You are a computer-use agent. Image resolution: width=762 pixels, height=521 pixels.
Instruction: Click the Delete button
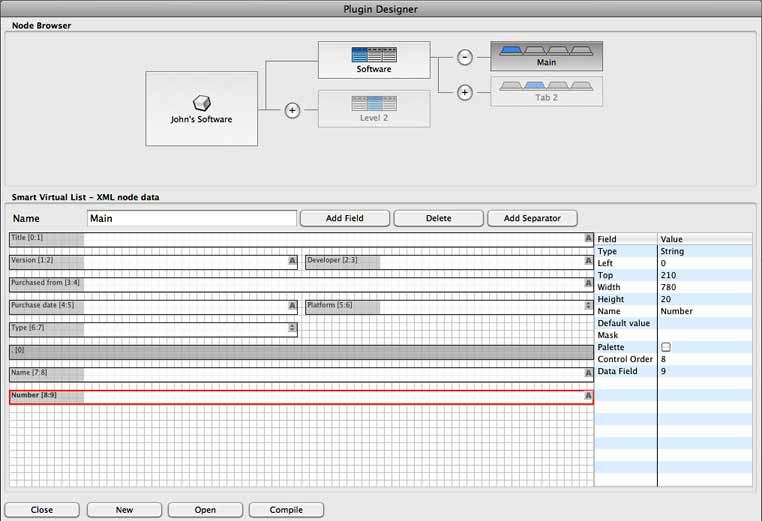pyautogui.click(x=438, y=218)
